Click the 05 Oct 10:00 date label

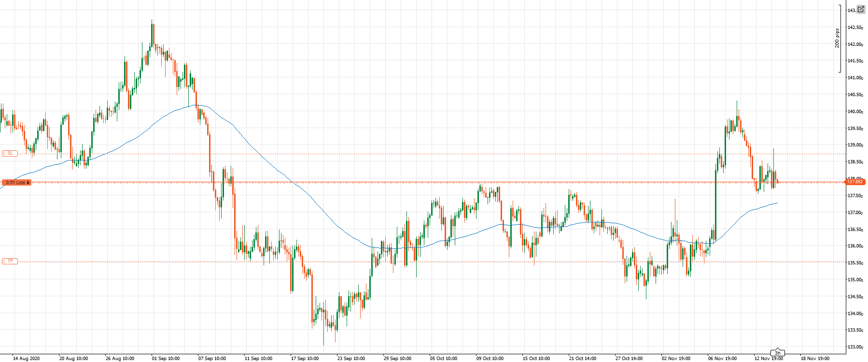(x=444, y=359)
